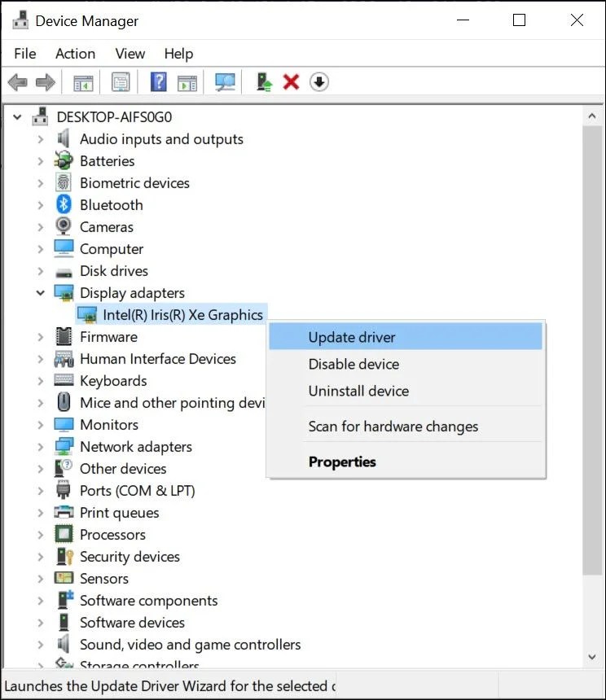Open the Action menu
Image resolution: width=606 pixels, height=700 pixels.
(75, 54)
